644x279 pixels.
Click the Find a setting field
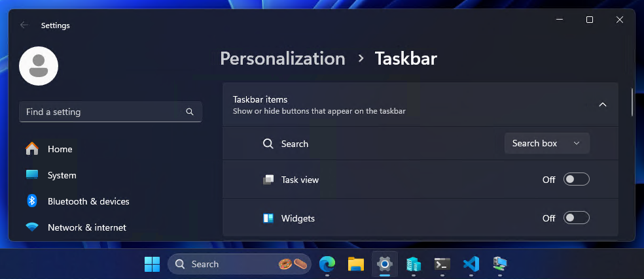(x=110, y=112)
